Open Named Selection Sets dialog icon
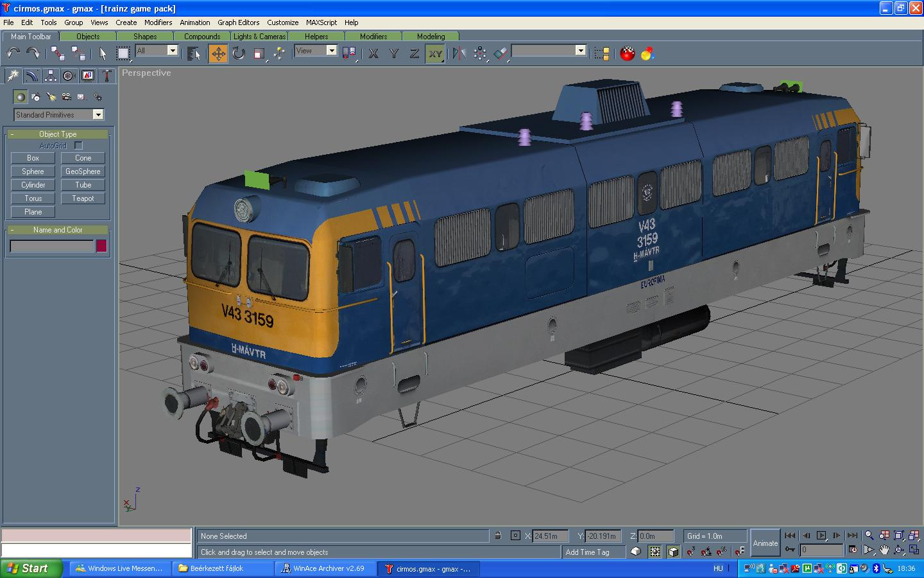This screenshot has width=924, height=578. pos(602,54)
